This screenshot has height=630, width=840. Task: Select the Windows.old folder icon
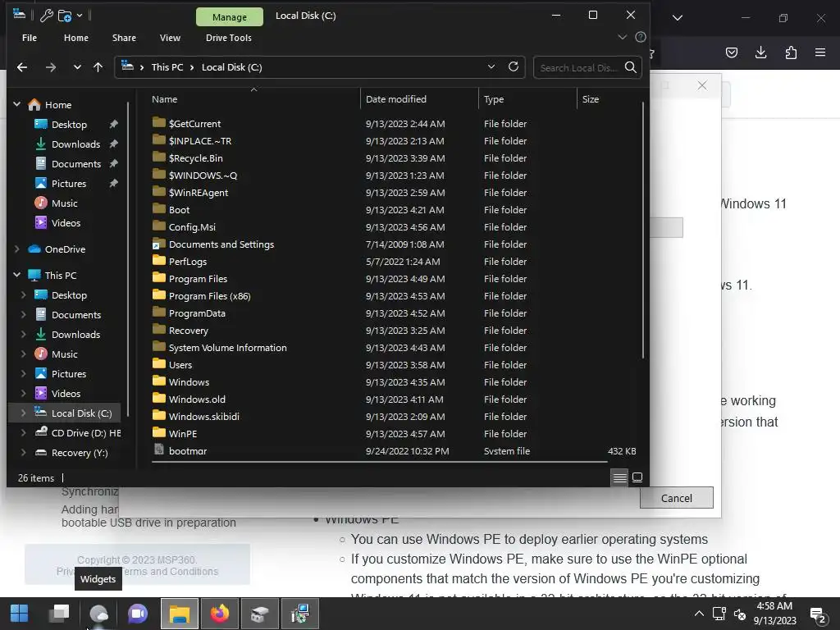(x=158, y=398)
